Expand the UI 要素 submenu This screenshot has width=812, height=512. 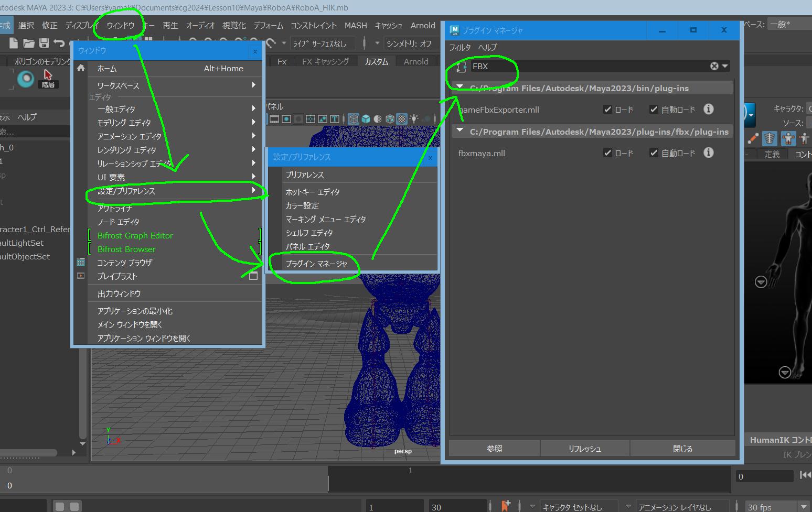pos(254,177)
